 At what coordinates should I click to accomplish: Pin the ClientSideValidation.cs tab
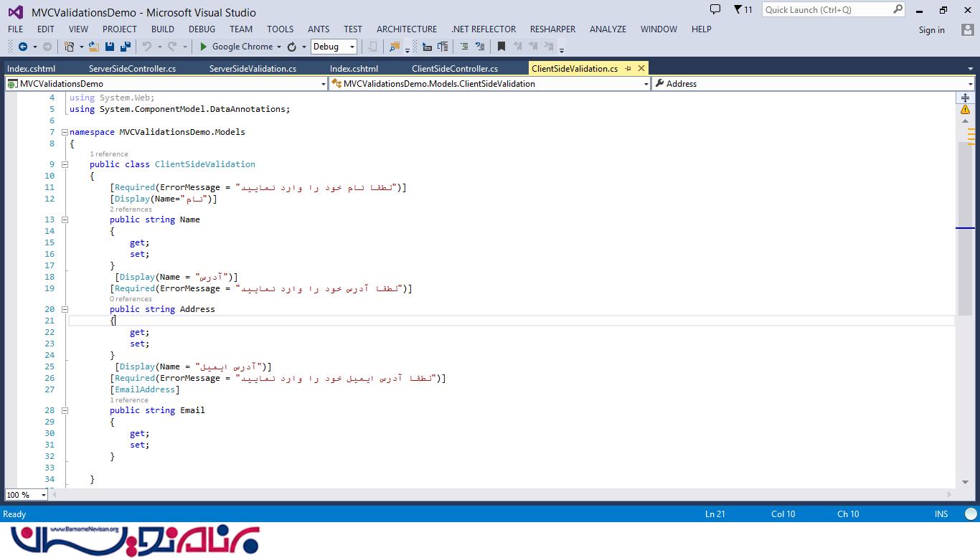pos(628,68)
